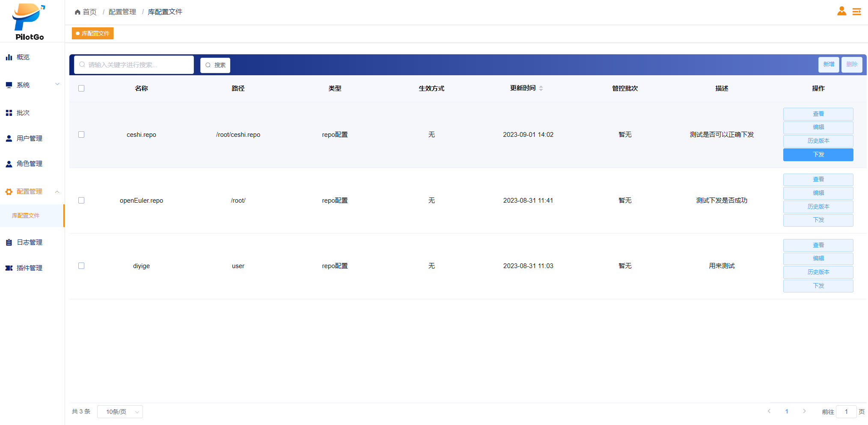
Task: Click the home icon in breadcrumb
Action: tap(77, 12)
